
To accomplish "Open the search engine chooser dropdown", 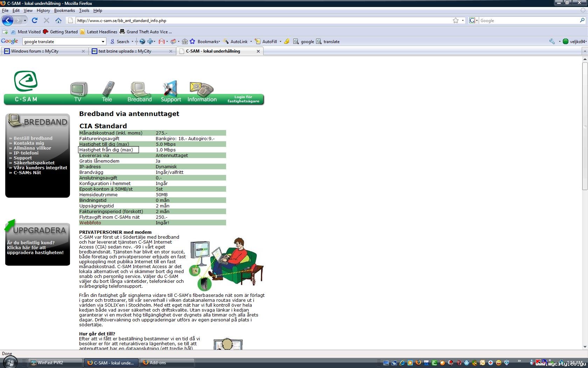I will point(474,20).
